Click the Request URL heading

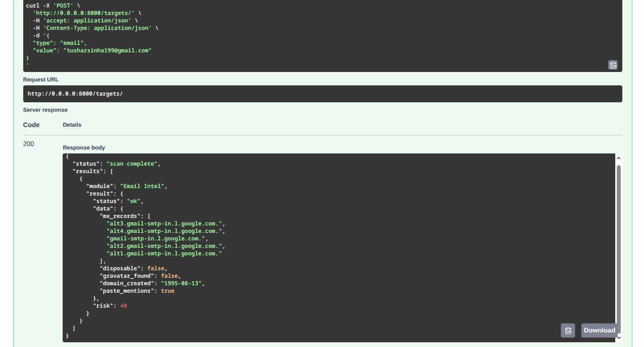click(x=41, y=79)
